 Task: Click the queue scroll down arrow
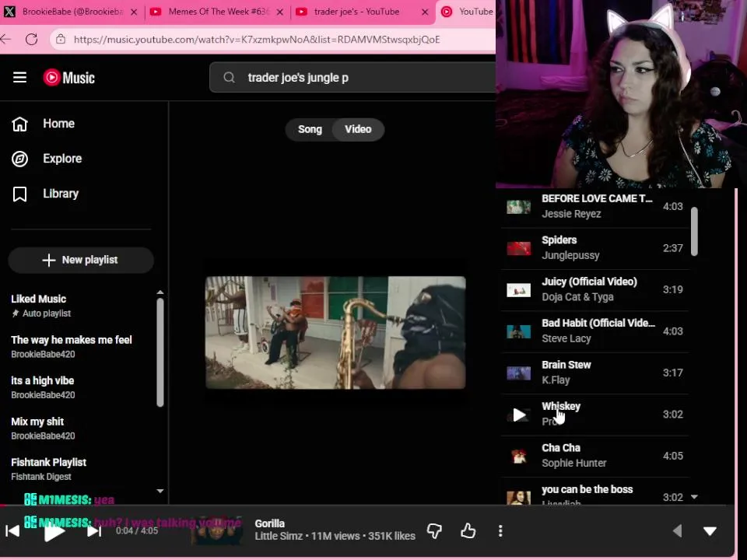point(694,497)
